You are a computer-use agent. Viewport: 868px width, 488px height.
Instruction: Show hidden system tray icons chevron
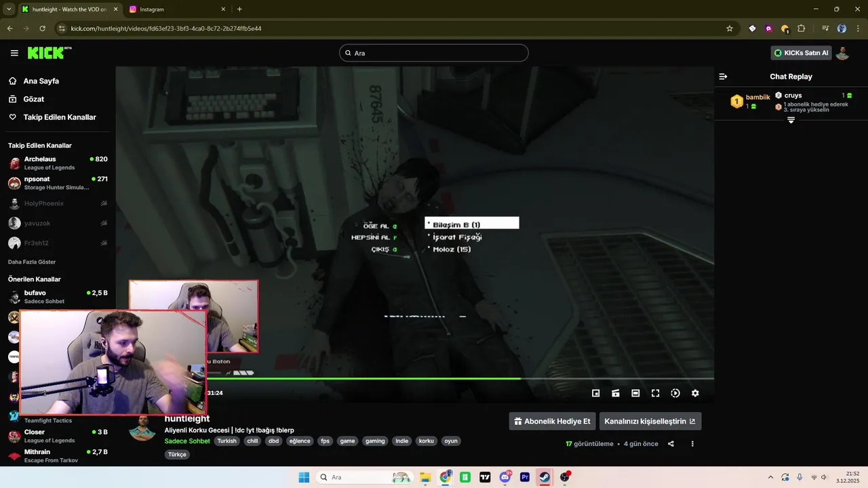click(x=770, y=477)
